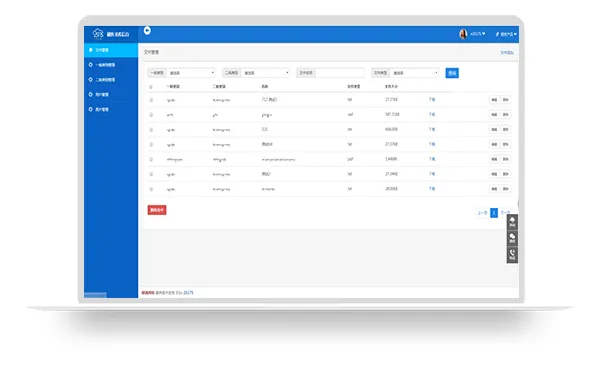Open the last sidebar menu item
The height and width of the screenshot is (367, 600).
[x=111, y=109]
